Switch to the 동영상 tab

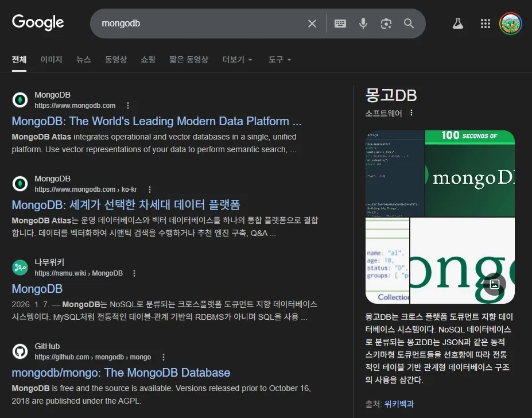(116, 60)
